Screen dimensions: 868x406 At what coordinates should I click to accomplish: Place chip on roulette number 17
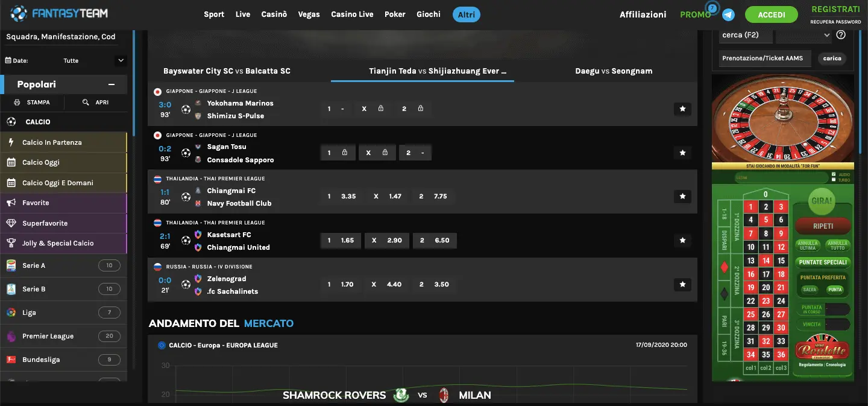tap(766, 274)
